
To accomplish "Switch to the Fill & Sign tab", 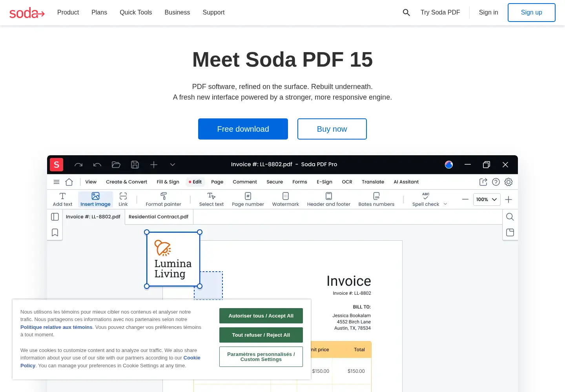I will 168,182.
